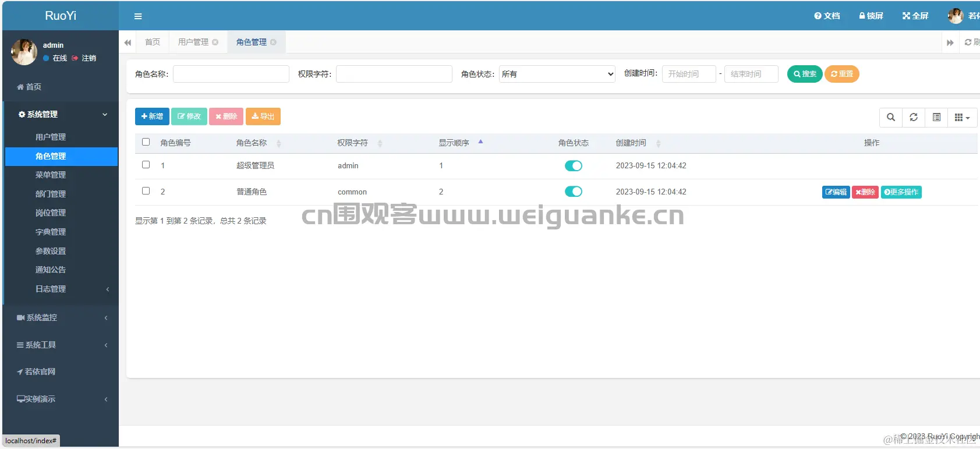Toggle the status switch for 普通角色
Screen dimensions: 980x449
click(x=574, y=192)
